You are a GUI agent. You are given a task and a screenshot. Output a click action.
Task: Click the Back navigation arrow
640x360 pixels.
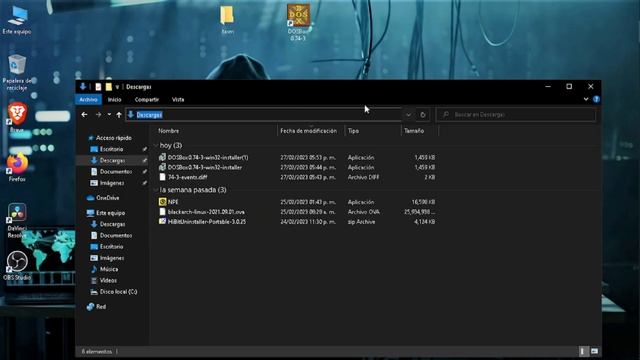click(84, 115)
